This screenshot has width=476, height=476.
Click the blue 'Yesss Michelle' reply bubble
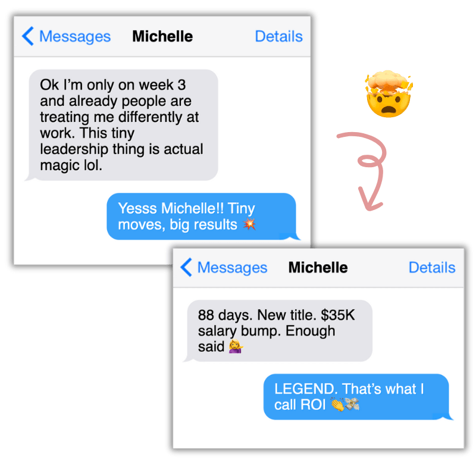coord(203,217)
